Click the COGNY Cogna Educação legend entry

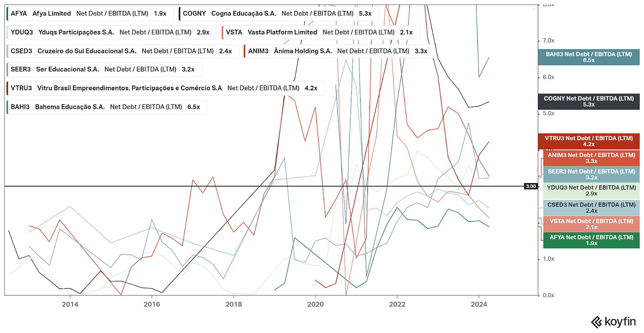278,14
